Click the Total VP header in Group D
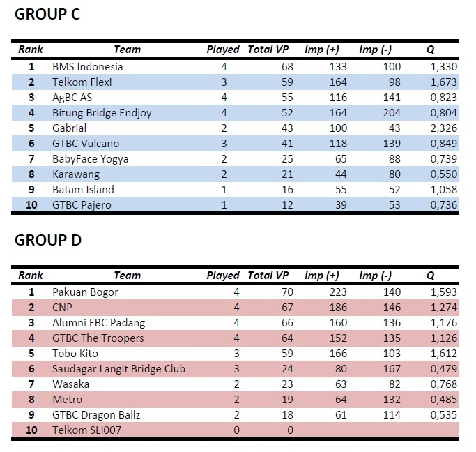Image resolution: width=476 pixels, height=452 pixels. (268, 276)
